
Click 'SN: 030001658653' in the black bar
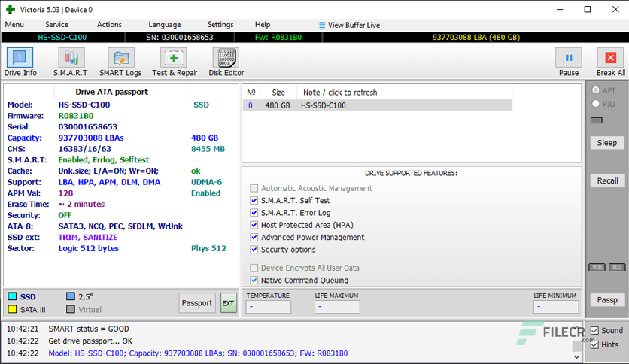pos(180,38)
